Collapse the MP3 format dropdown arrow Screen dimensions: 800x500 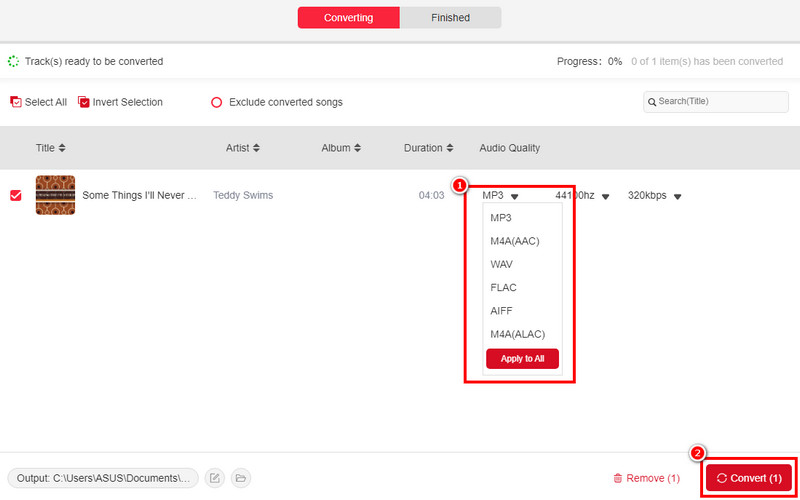coord(515,196)
